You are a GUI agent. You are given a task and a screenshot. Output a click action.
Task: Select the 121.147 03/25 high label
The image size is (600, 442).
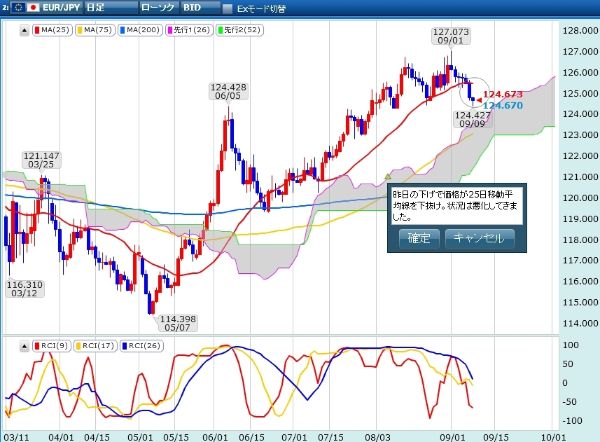(41, 160)
